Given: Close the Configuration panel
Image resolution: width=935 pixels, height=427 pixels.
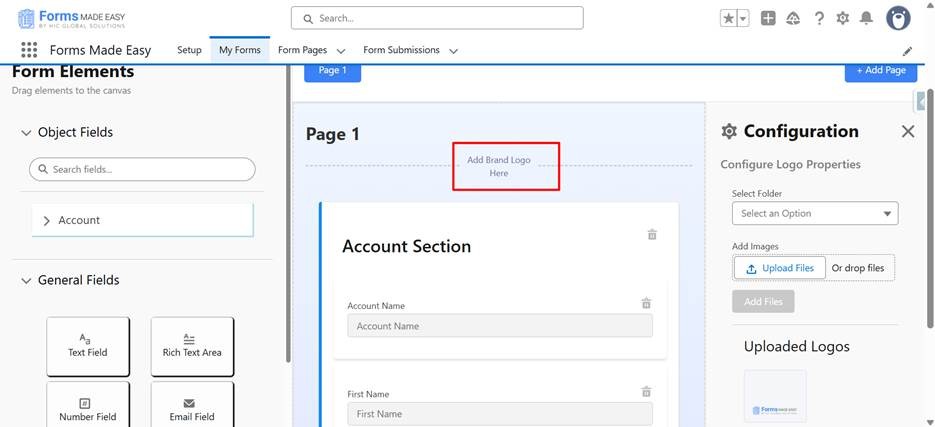Looking at the screenshot, I should click(x=907, y=131).
